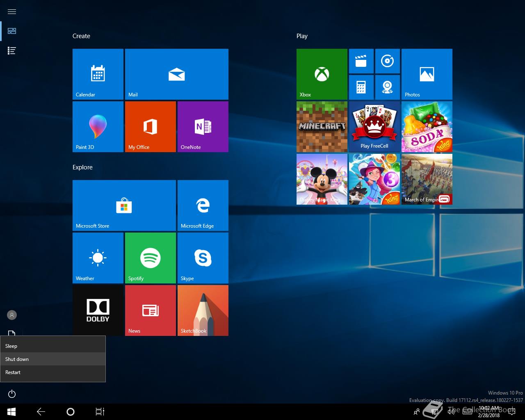Open the People icon in tray
The height and width of the screenshot is (420, 525).
pyautogui.click(x=417, y=412)
